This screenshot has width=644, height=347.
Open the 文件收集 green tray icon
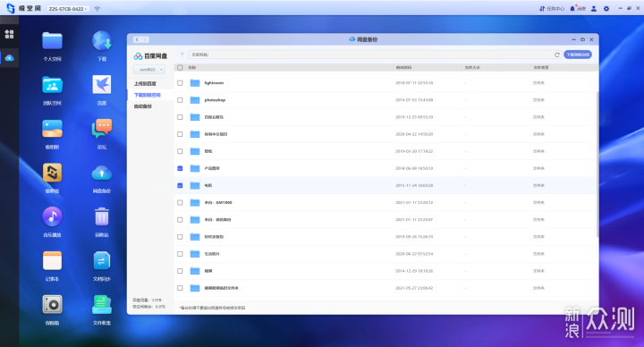coord(102,305)
